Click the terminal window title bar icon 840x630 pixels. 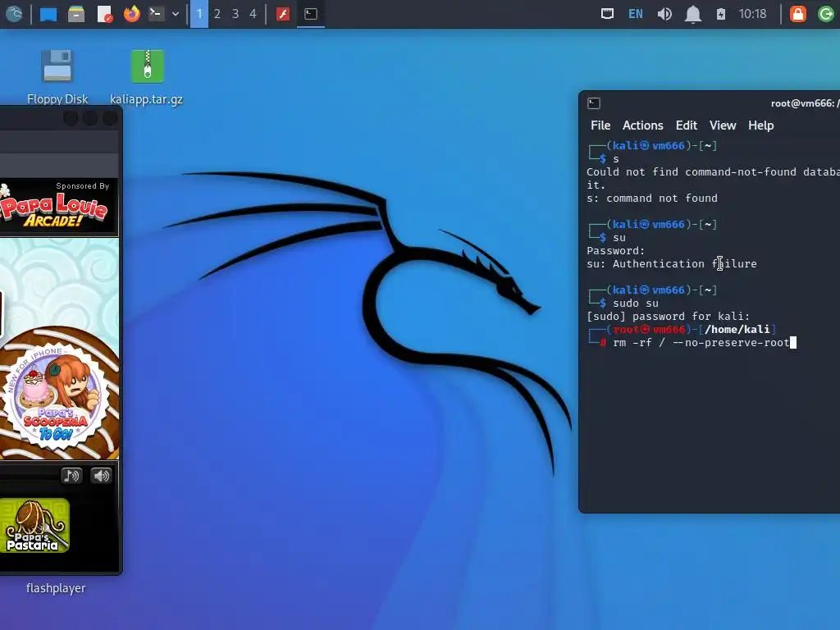[594, 103]
